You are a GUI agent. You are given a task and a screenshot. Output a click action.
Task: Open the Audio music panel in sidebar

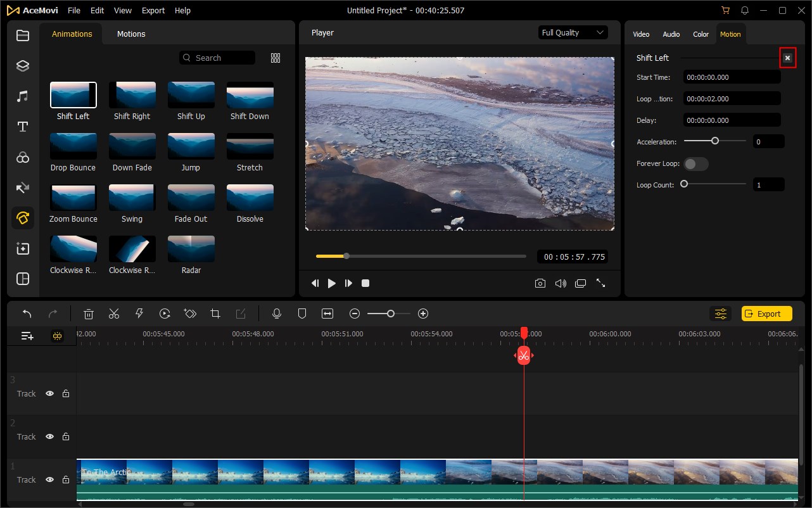point(23,96)
